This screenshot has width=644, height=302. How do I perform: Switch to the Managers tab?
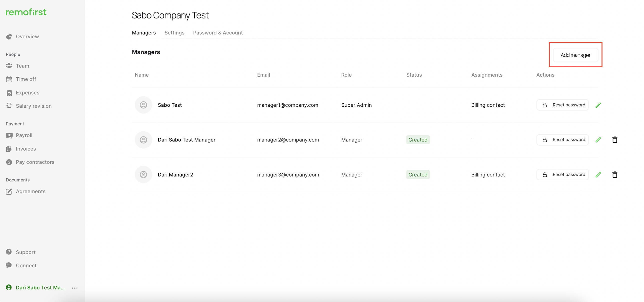point(144,33)
